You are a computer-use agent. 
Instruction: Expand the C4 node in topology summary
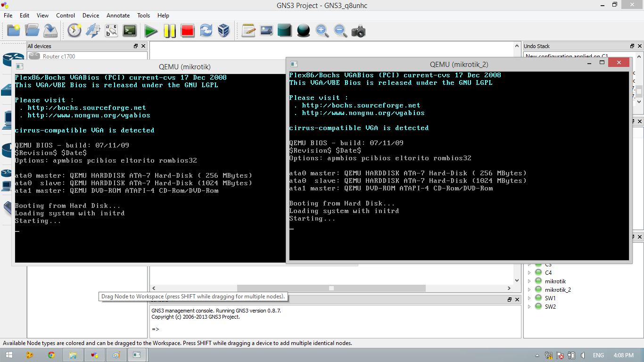[x=529, y=272]
